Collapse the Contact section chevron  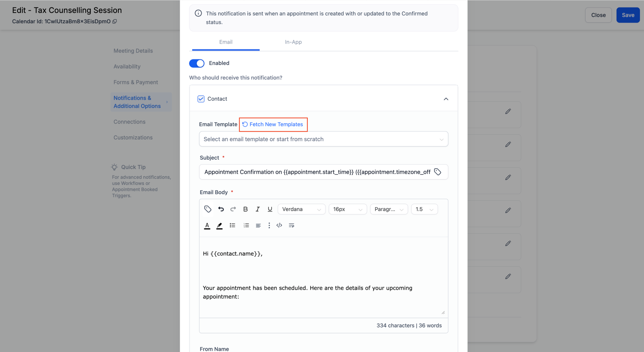pos(446,99)
